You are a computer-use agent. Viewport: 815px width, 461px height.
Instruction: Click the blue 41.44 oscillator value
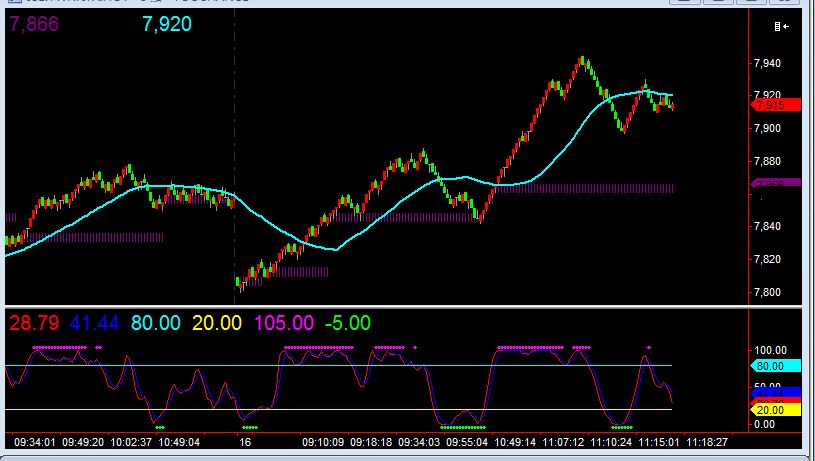point(94,323)
